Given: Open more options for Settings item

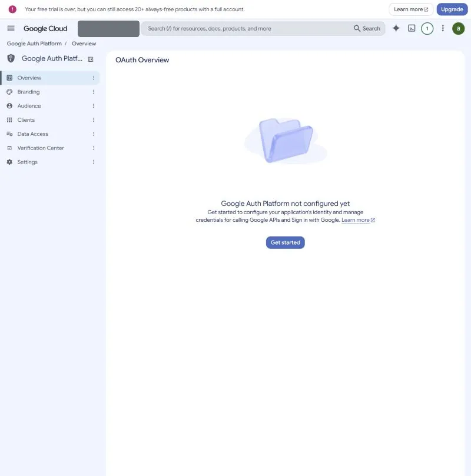Looking at the screenshot, I should [x=94, y=162].
